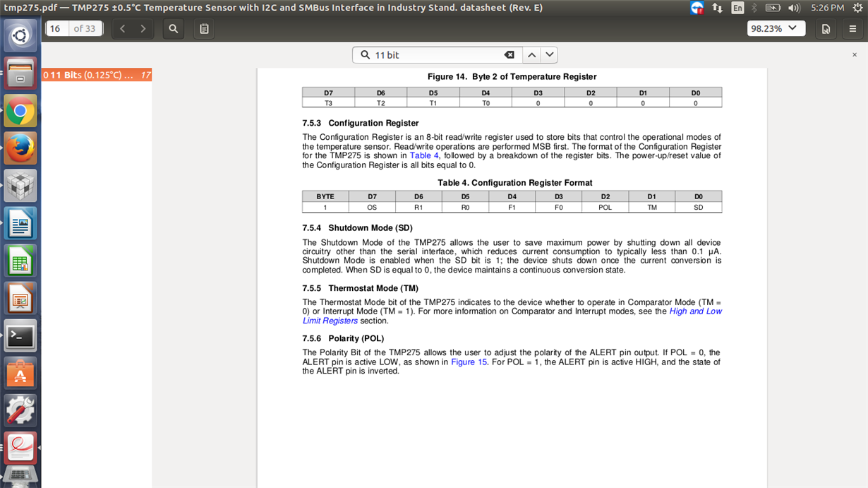Screen dimensions: 868x488
Task: Open the hamburger menu in Evince
Action: click(852, 29)
